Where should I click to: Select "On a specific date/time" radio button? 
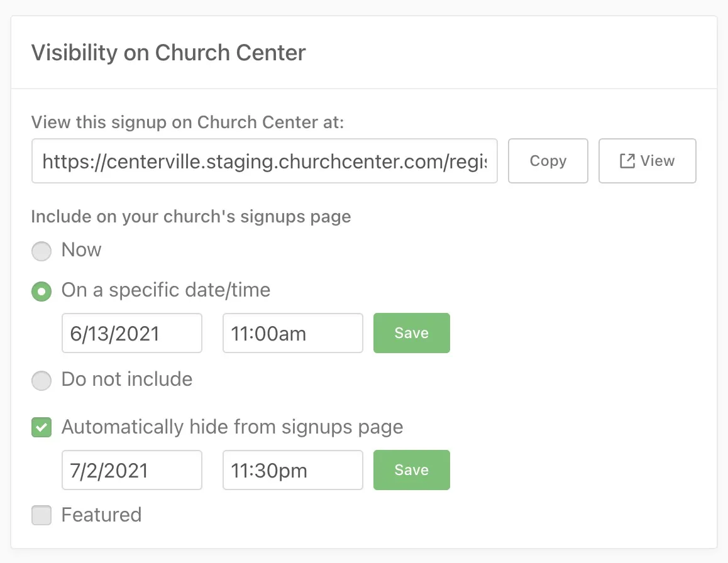coord(41,292)
